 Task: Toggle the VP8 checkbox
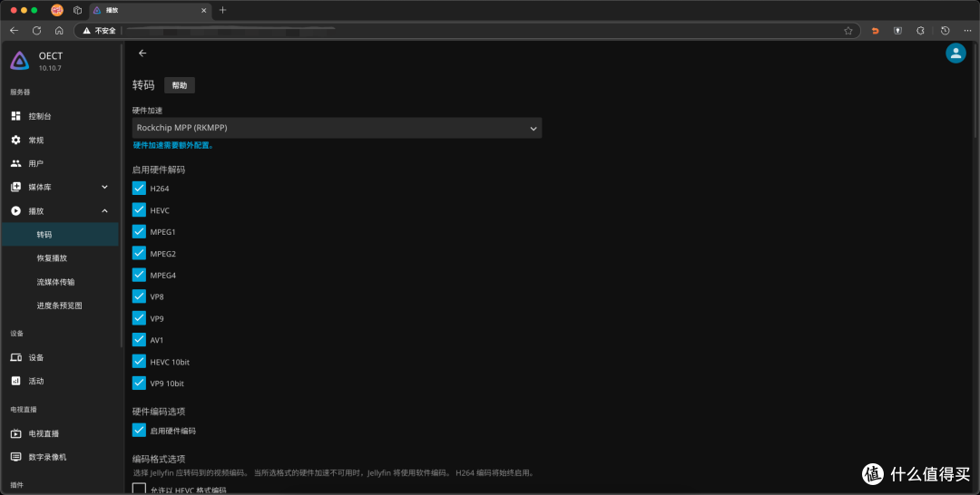coord(139,296)
